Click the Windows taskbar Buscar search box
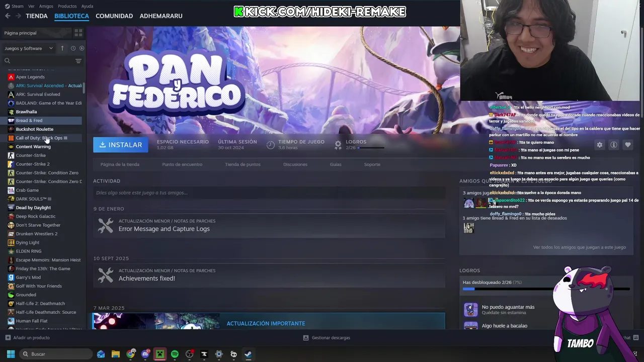Screen dimensions: 644x362 [56, 354]
